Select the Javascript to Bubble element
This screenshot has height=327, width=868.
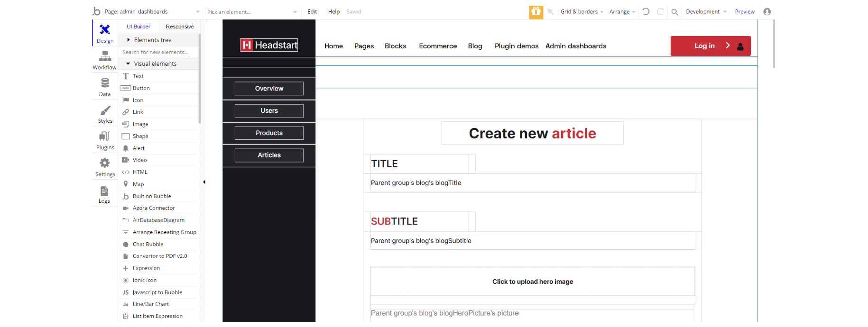click(x=159, y=292)
